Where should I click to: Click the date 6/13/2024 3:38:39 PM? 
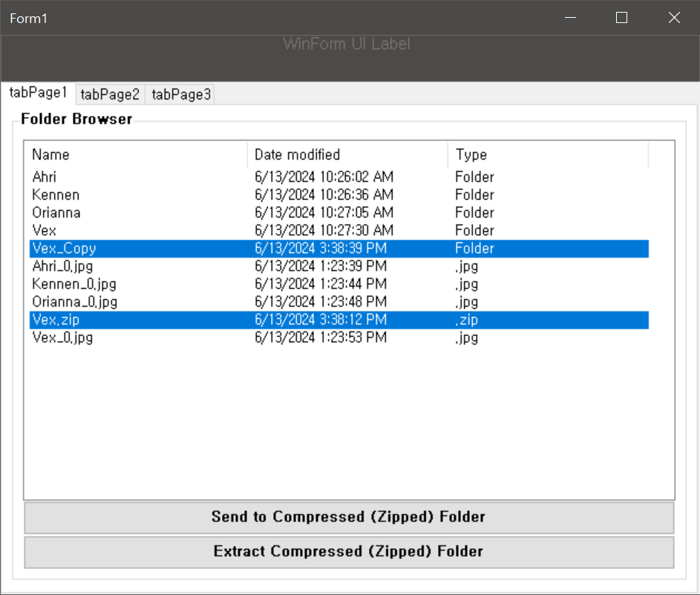[x=321, y=248]
